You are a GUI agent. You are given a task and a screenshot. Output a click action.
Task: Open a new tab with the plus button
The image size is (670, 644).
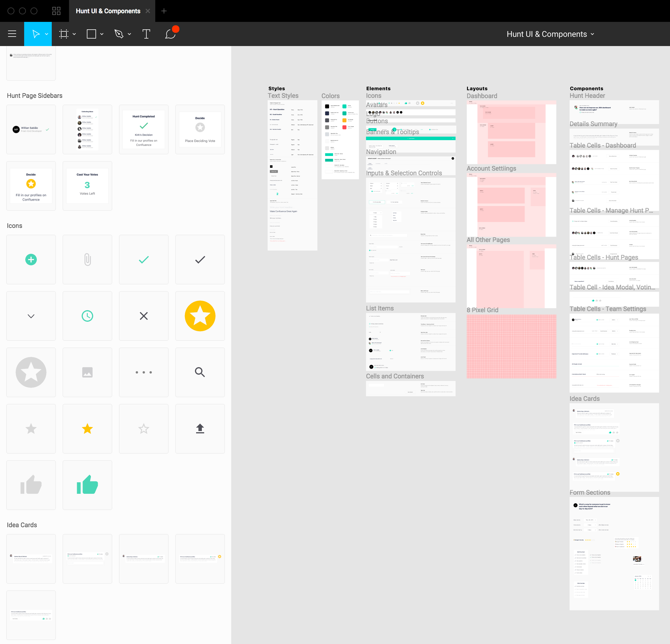pyautogui.click(x=164, y=11)
